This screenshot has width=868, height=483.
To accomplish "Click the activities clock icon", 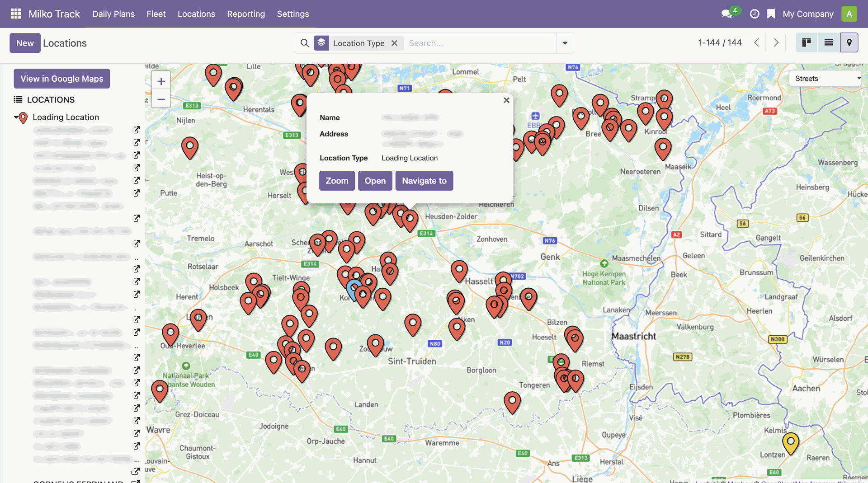I will [754, 14].
